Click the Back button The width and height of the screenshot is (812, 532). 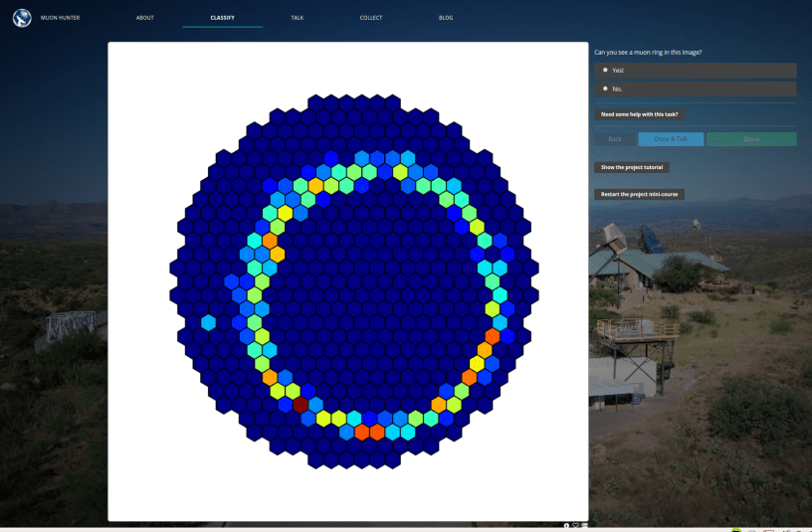pos(615,139)
